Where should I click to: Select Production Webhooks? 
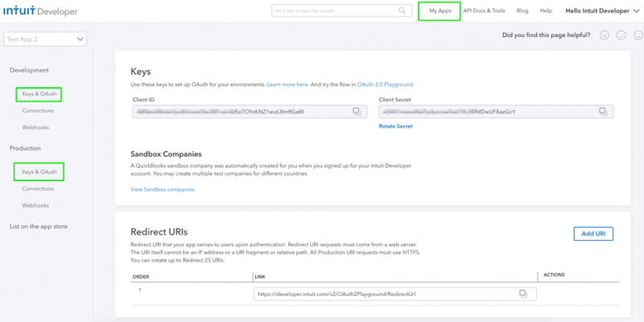coord(35,205)
